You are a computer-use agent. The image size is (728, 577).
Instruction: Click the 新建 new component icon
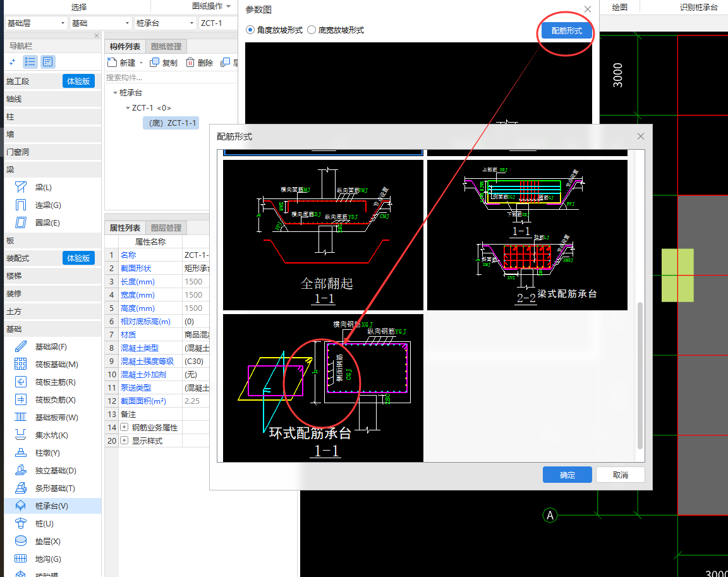pos(112,62)
